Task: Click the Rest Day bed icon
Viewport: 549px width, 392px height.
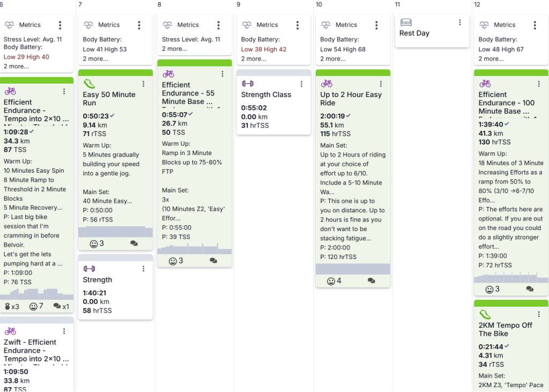Action: (x=406, y=23)
